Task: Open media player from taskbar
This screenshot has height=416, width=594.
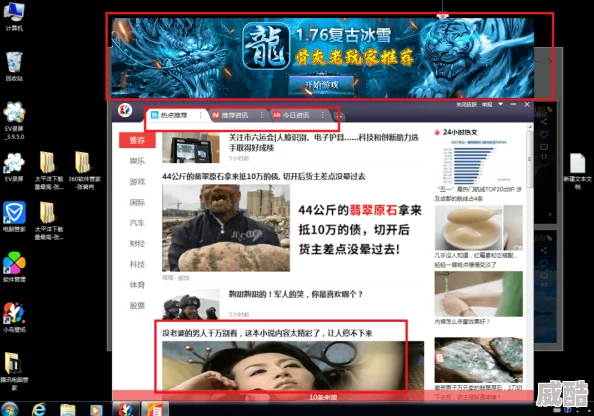Action: point(96,410)
